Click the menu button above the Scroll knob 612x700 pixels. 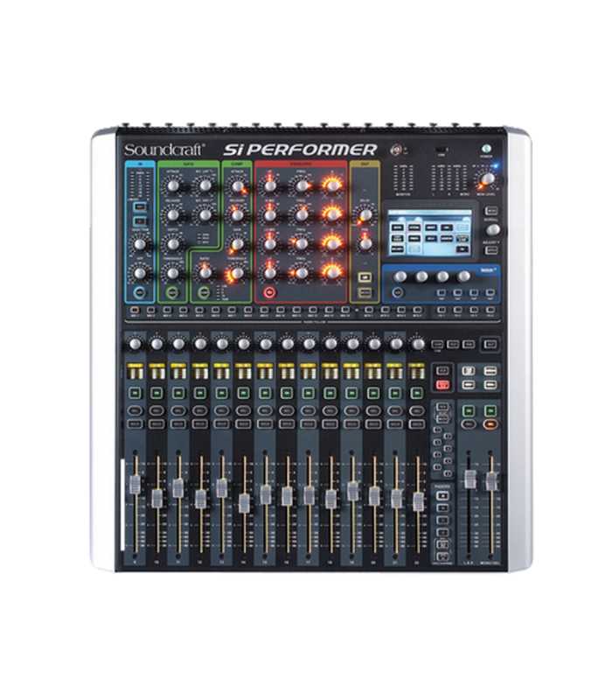[491, 210]
